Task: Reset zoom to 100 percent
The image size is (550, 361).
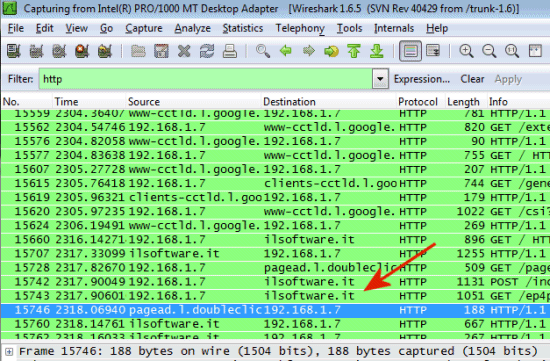Action: tap(512, 51)
